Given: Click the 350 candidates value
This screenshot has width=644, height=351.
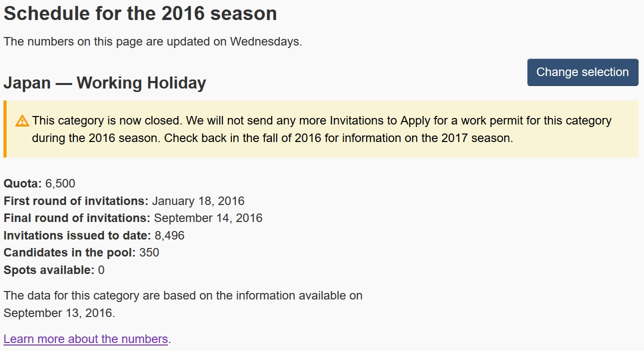Looking at the screenshot, I should click(x=149, y=252).
